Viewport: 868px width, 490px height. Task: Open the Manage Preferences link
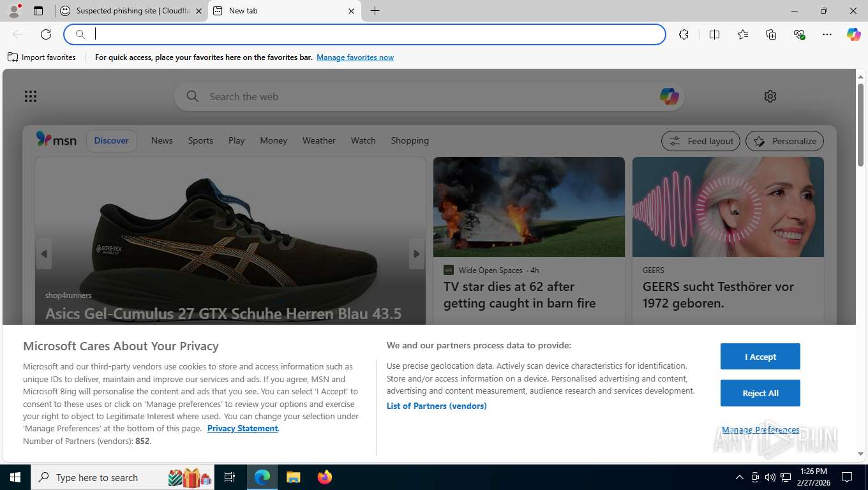760,430
